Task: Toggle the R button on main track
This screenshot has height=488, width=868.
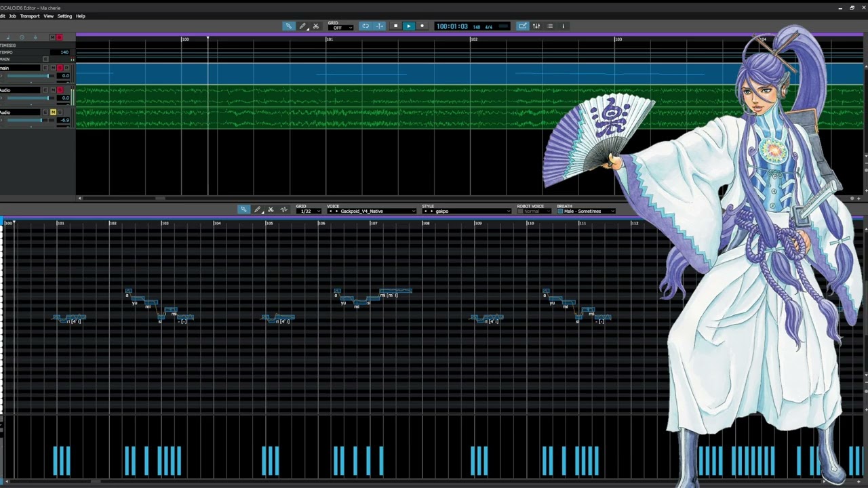Action: (x=66, y=68)
